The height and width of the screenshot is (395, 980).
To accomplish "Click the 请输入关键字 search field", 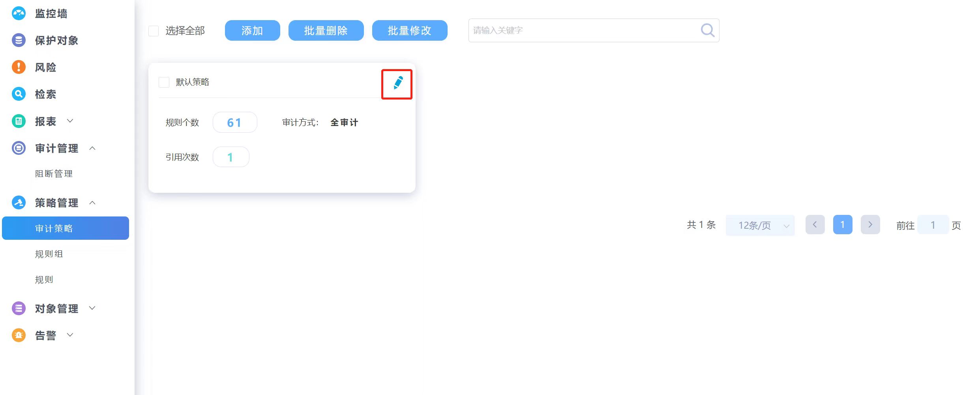I will click(x=594, y=30).
